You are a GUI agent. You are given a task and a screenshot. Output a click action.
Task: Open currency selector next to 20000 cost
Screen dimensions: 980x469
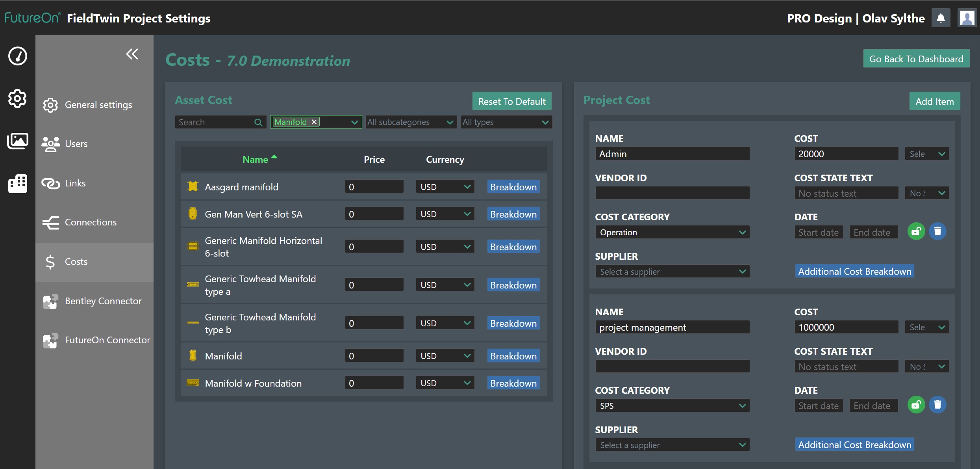click(x=927, y=154)
